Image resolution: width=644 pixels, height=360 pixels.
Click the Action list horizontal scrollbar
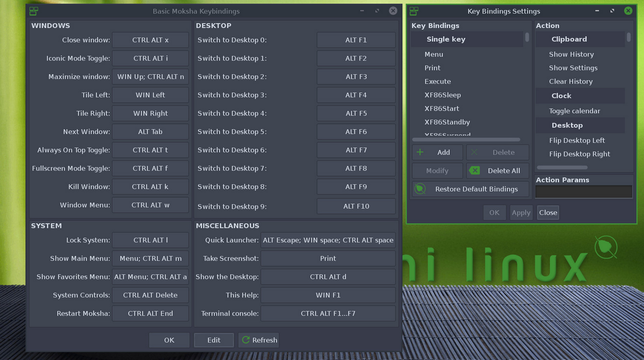[562, 168]
